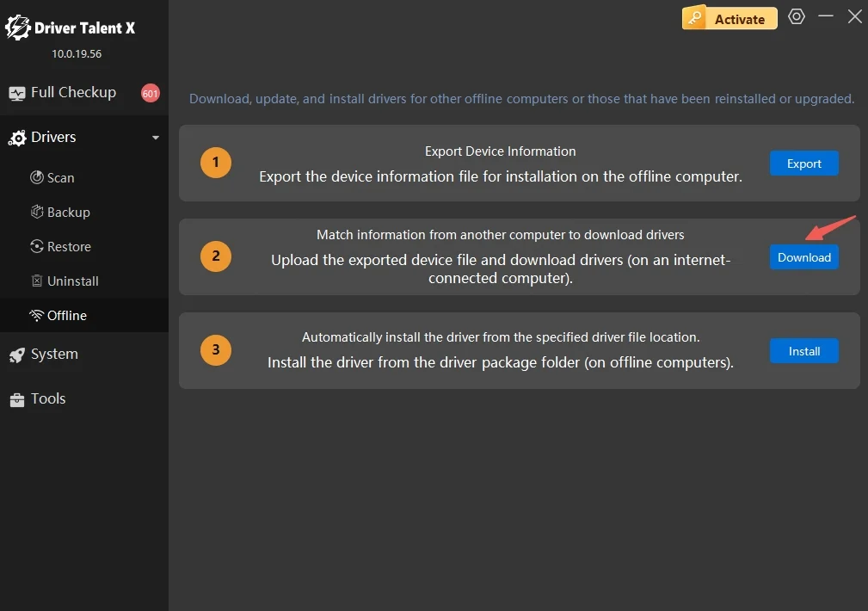868x611 pixels.
Task: Click the Drivers gear icon
Action: [x=17, y=138]
